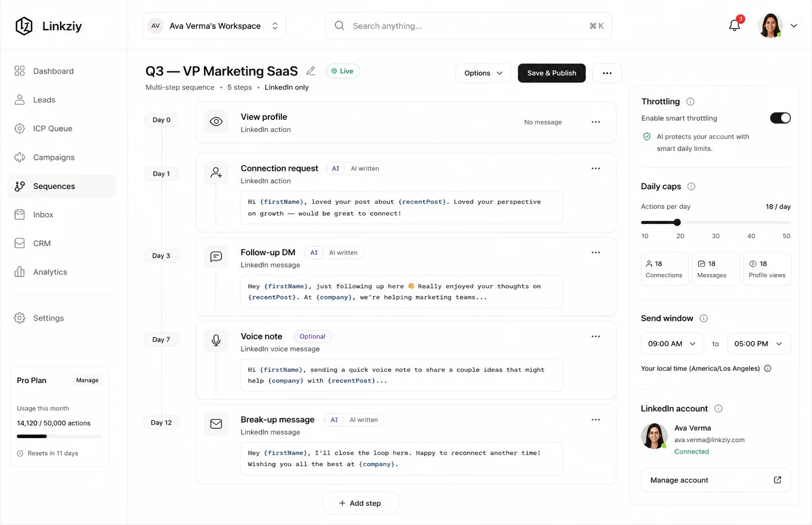The width and height of the screenshot is (812, 525).
Task: Click Add step button
Action: tap(360, 503)
